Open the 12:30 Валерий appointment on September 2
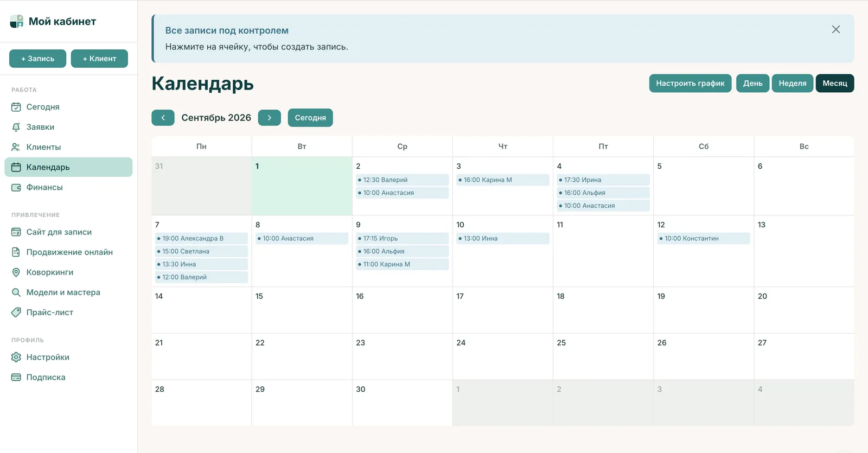The image size is (868, 453). [403, 180]
